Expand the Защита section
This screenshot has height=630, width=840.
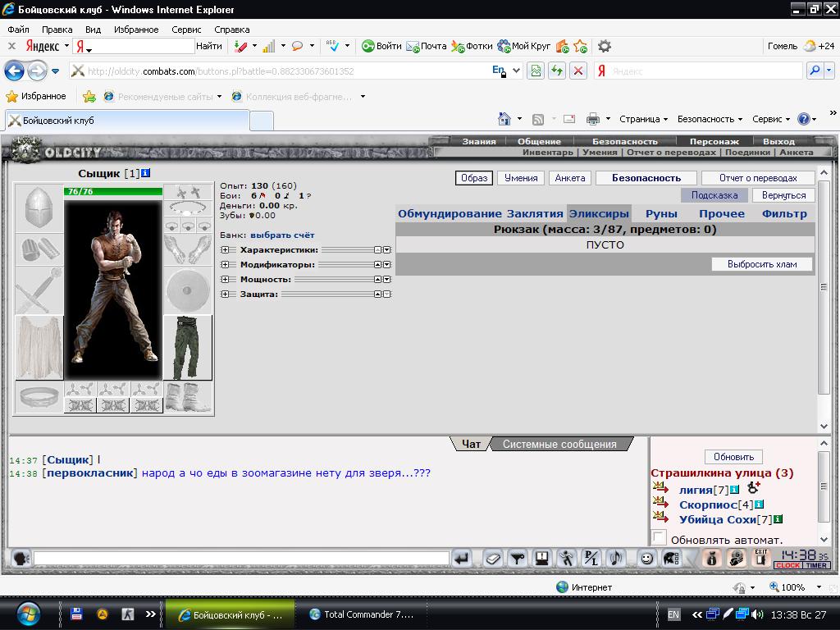click(225, 294)
